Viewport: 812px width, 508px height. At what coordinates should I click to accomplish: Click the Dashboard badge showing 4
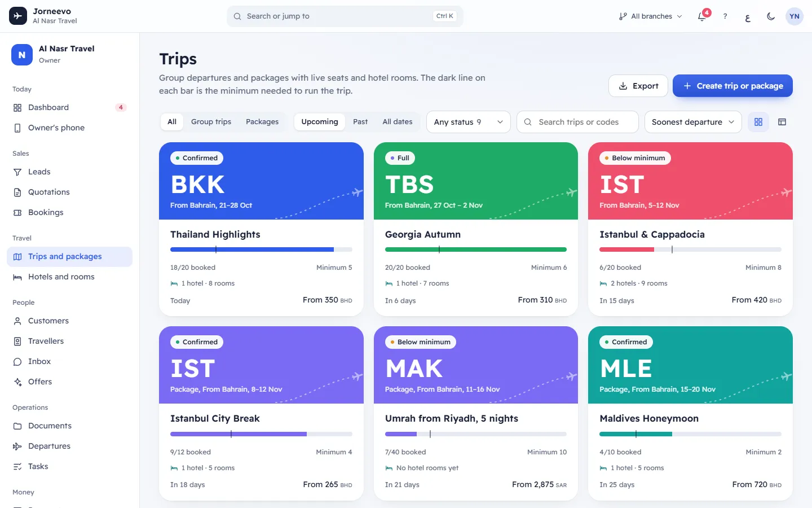[x=121, y=107]
